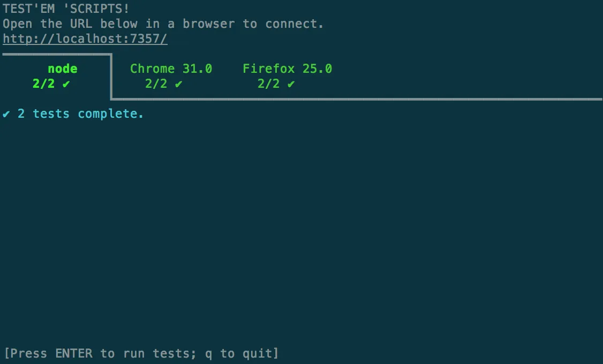This screenshot has width=603, height=364.
Task: Open the localhost:7357 URL link
Action: tap(85, 38)
